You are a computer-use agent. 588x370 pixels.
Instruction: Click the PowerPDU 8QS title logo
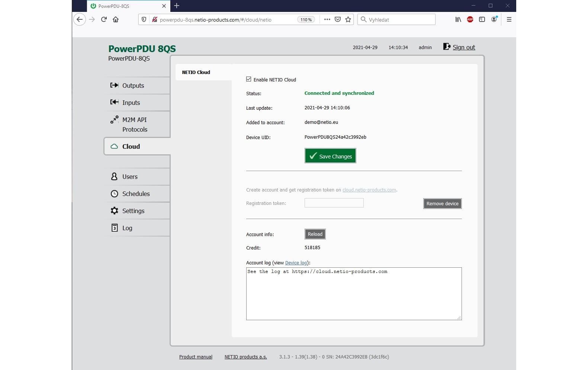[142, 49]
